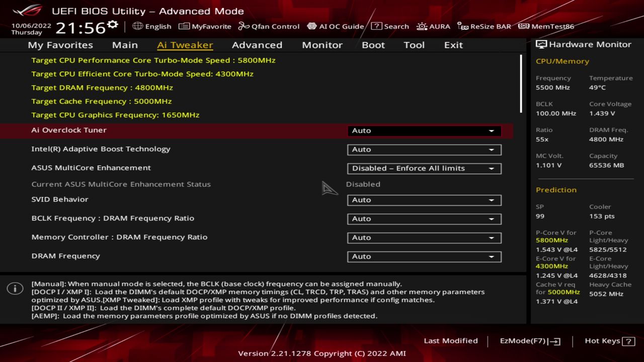Switch to the My Favorites tab
The height and width of the screenshot is (362, 644).
coord(60,45)
